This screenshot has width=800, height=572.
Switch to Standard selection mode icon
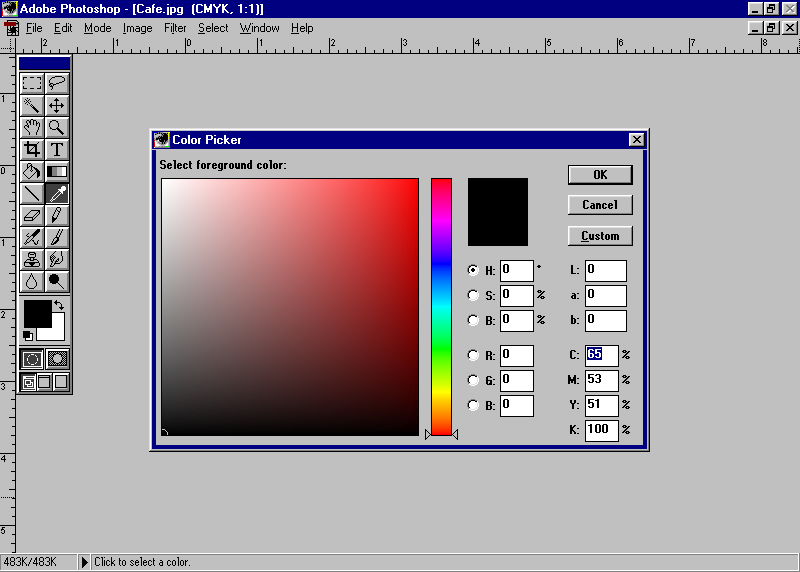pyautogui.click(x=32, y=359)
